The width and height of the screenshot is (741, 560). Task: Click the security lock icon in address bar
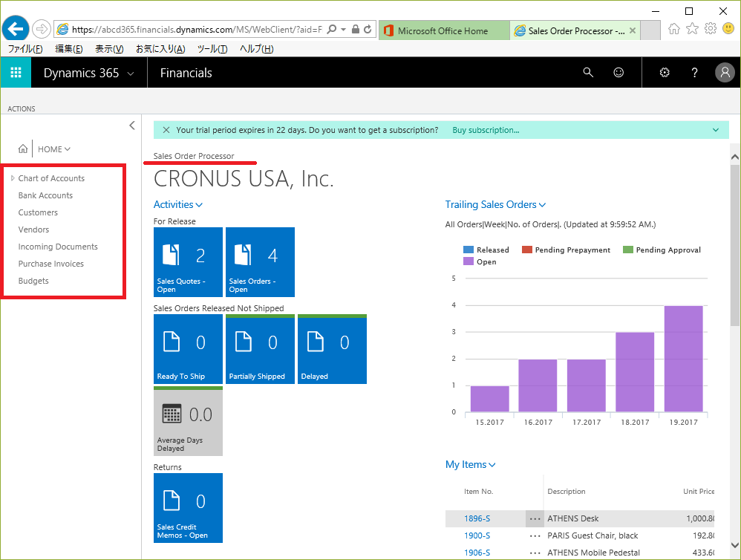pyautogui.click(x=356, y=29)
